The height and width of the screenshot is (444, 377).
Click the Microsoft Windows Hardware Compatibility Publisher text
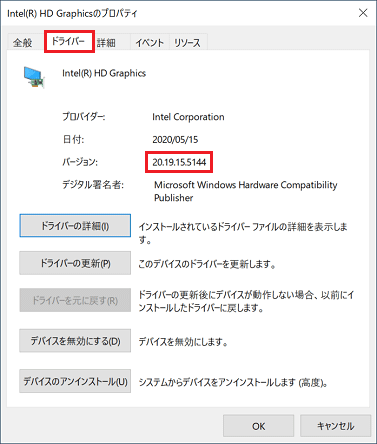246,191
